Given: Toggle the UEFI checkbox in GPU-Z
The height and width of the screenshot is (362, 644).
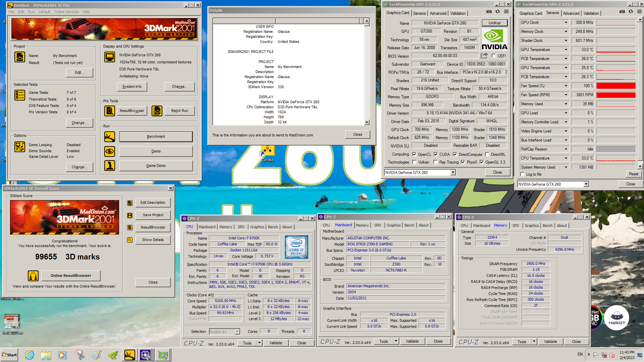Looking at the screenshot, I should click(x=494, y=56).
